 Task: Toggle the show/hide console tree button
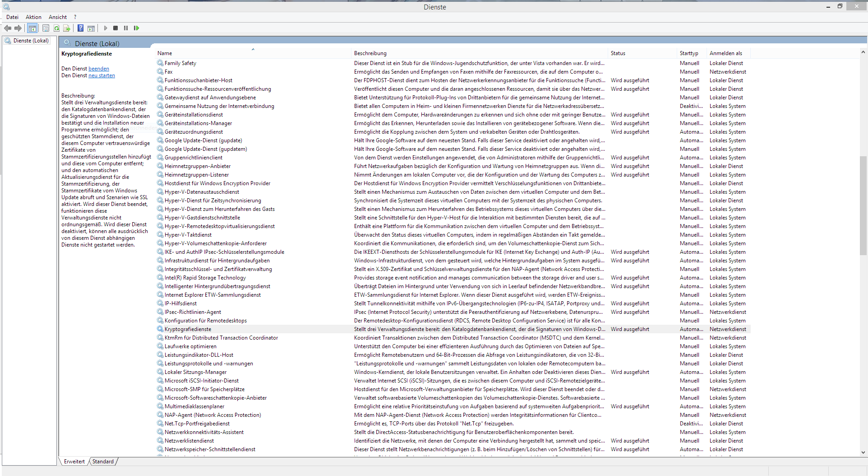[32, 28]
